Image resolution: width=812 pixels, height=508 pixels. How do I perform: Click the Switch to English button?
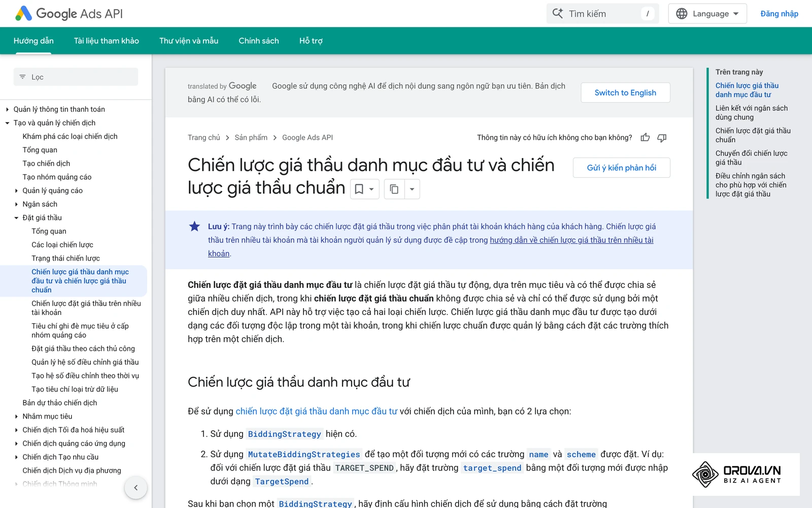pyautogui.click(x=625, y=92)
